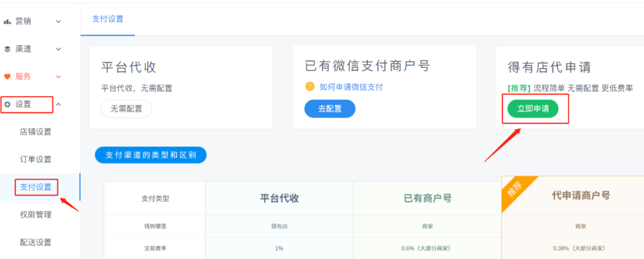Image resolution: width=644 pixels, height=259 pixels.
Task: Collapse the 设置 menu chevron
Action: (x=58, y=104)
